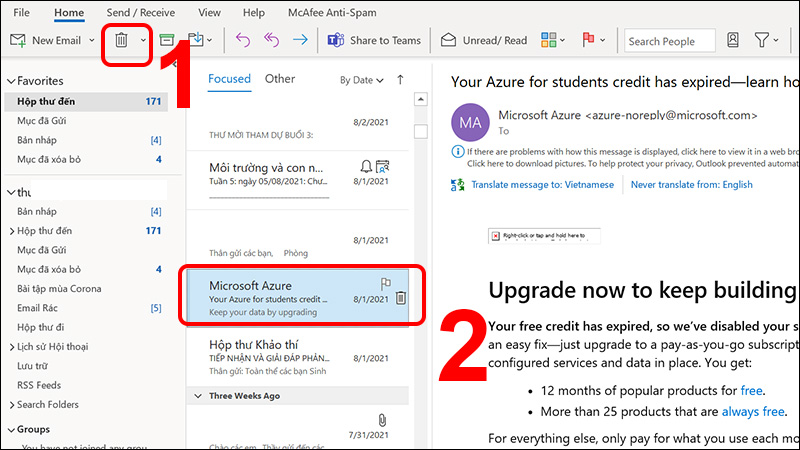
Task: Select Hộp thư đến in Favorites
Action: point(86,102)
